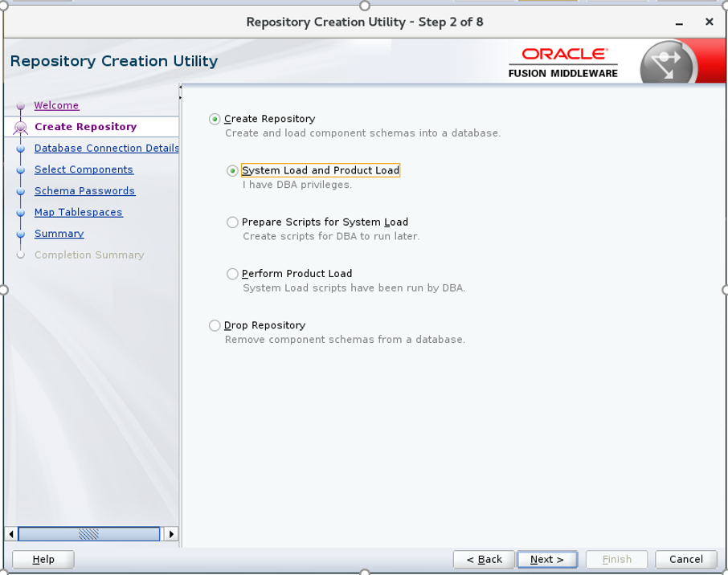Image resolution: width=728 pixels, height=575 pixels.
Task: Click the Help button
Action: point(43,559)
